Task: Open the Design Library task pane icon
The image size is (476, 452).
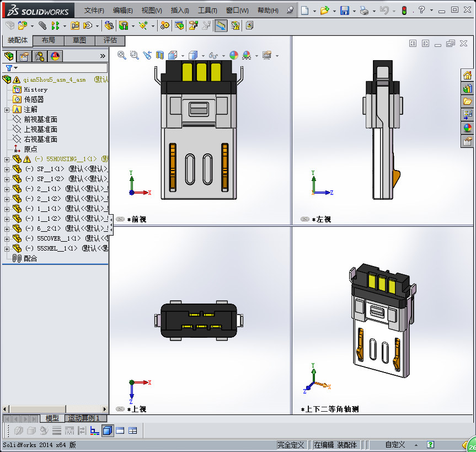Action: tap(467, 88)
